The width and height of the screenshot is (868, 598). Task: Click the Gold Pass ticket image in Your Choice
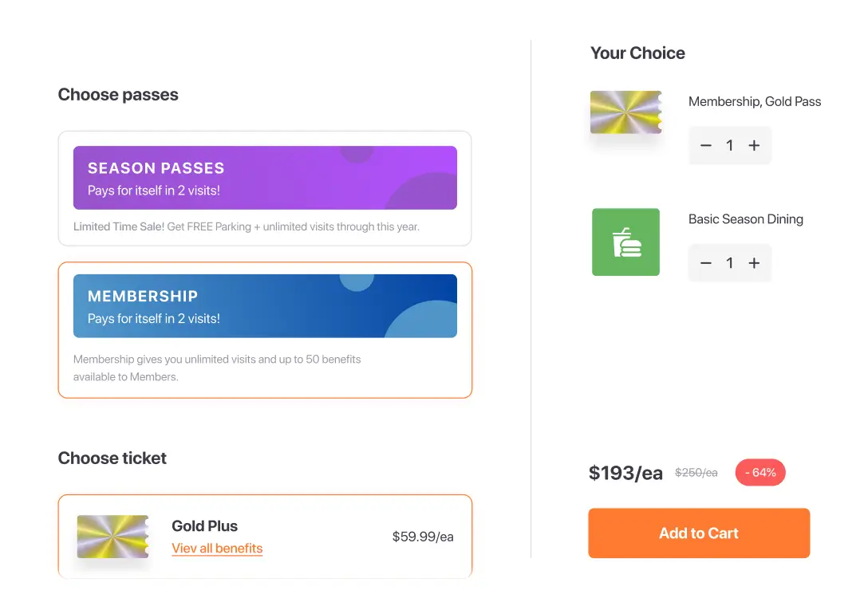(x=626, y=112)
